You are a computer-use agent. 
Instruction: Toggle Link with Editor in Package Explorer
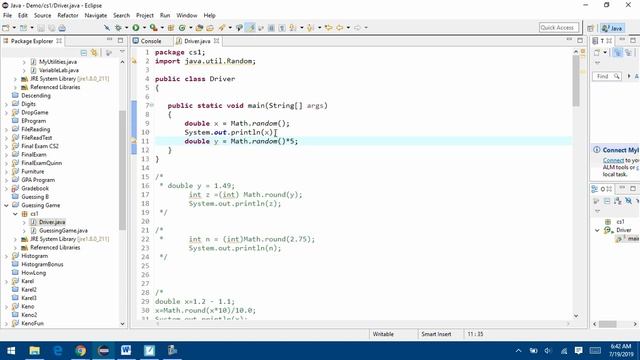[94, 53]
